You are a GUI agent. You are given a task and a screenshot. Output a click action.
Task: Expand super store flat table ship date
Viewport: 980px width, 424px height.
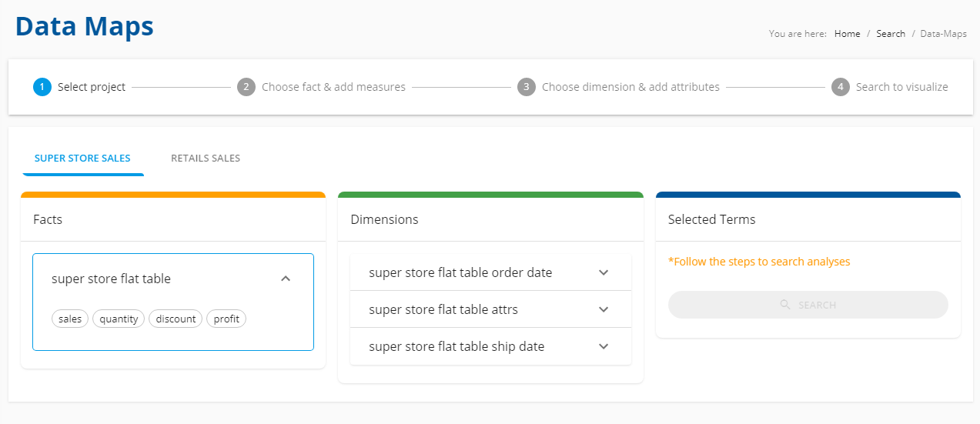click(604, 346)
